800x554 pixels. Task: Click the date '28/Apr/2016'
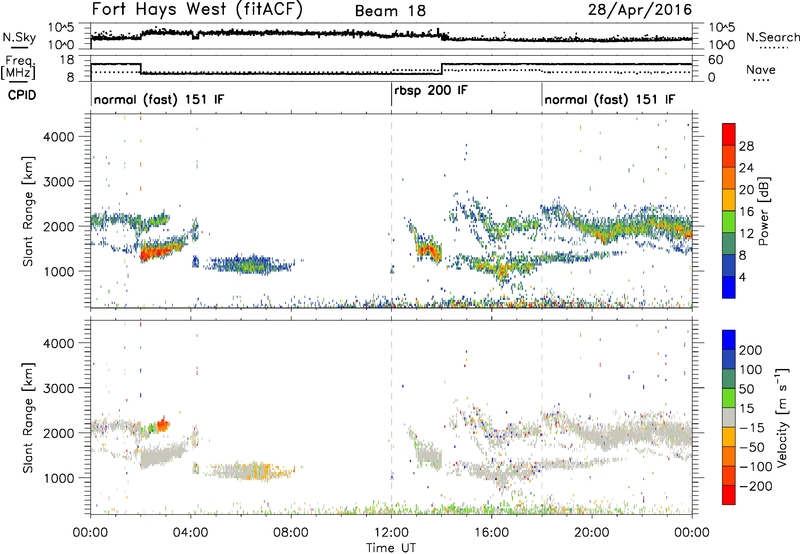point(640,10)
